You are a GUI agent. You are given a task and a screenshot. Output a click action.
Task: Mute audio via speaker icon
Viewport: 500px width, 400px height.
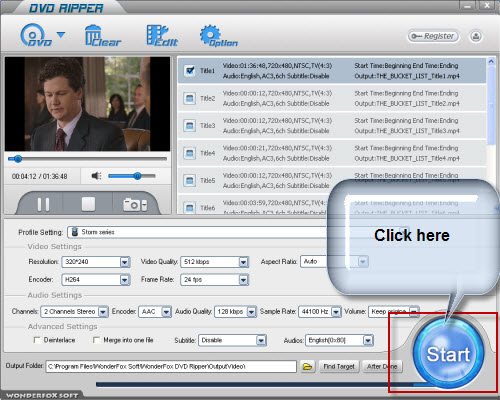(96, 176)
